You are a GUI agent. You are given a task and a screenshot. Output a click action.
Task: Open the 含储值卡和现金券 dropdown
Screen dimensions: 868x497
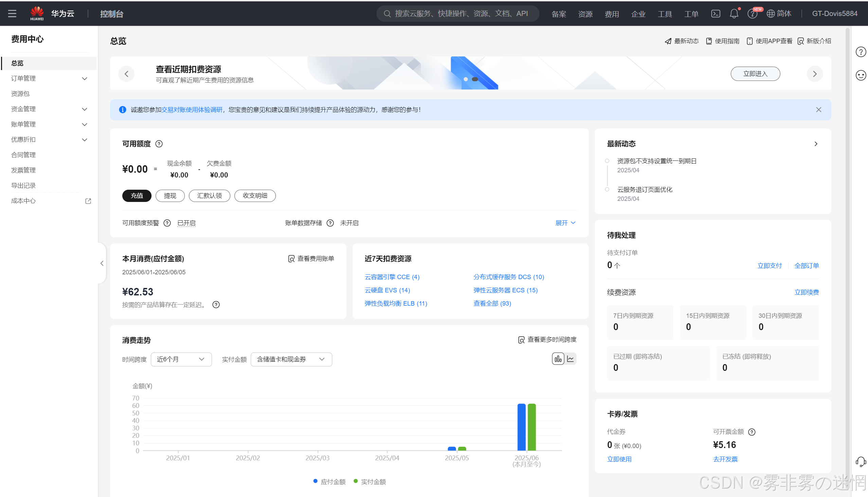291,359
